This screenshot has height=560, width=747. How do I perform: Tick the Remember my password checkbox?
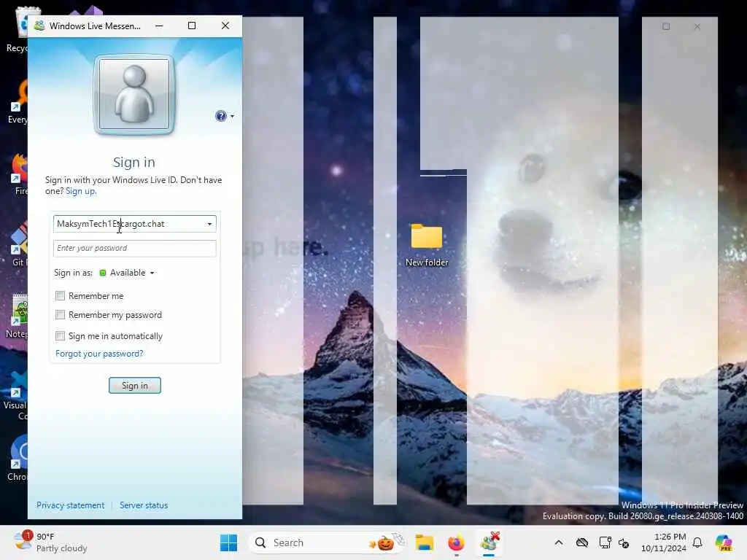click(60, 315)
